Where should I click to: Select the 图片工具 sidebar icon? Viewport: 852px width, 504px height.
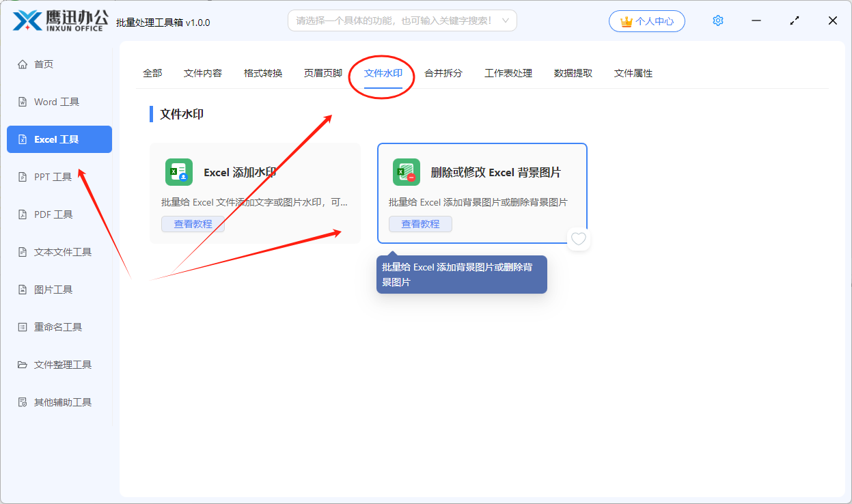point(22,290)
